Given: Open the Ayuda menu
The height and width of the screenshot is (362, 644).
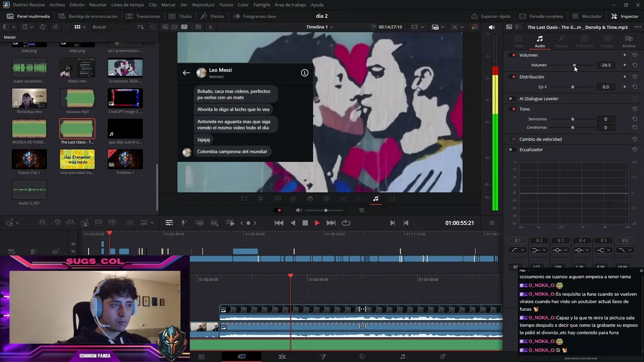Looking at the screenshot, I should click(x=317, y=5).
